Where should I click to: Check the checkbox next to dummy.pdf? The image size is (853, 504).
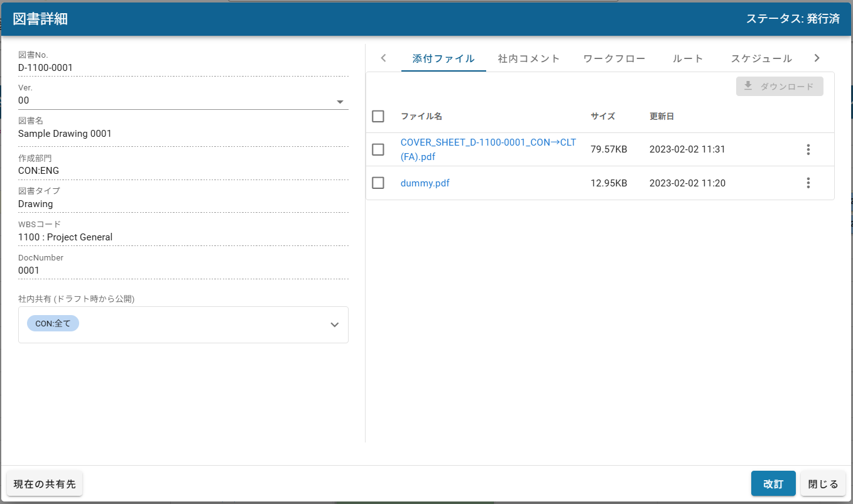click(378, 183)
